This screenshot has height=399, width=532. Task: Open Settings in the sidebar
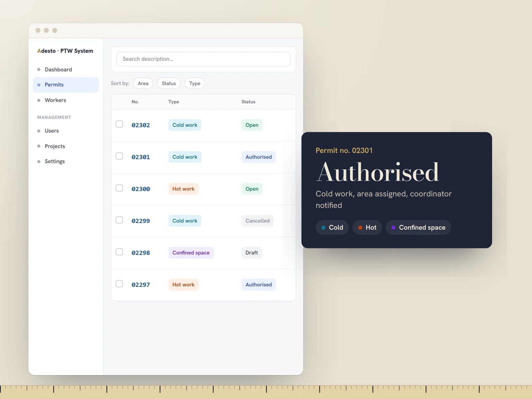66,161
